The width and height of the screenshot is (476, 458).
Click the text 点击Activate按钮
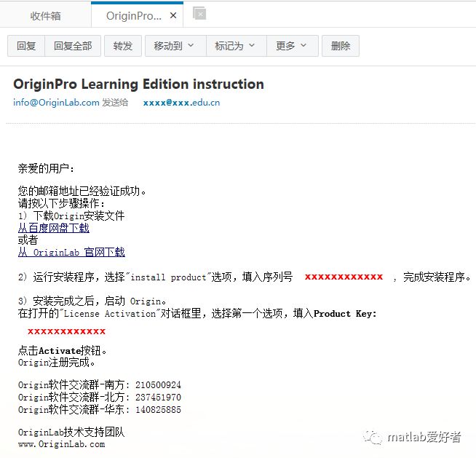(63, 351)
